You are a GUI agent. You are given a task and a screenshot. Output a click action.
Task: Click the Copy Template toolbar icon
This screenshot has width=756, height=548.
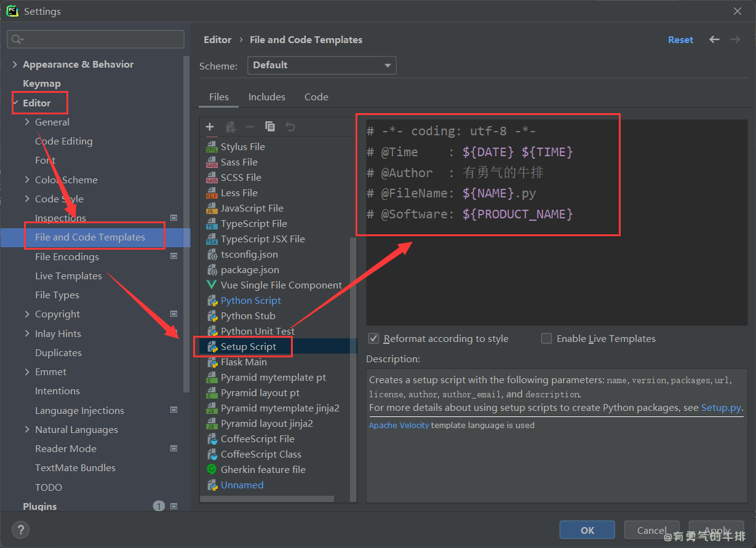(270, 127)
